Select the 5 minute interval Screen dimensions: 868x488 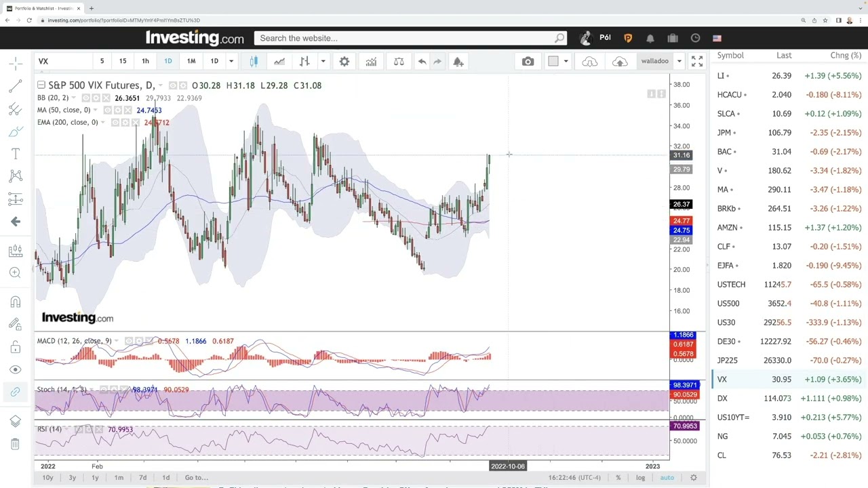pyautogui.click(x=102, y=62)
